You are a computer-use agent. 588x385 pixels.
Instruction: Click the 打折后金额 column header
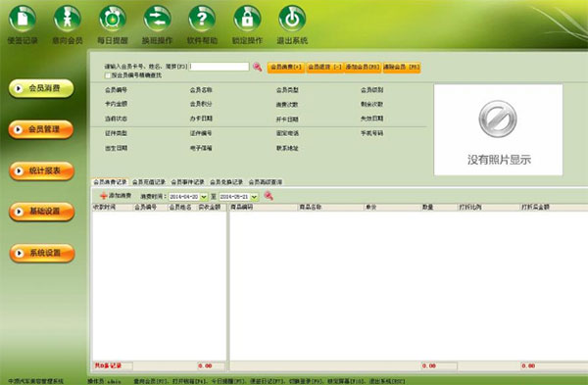point(554,207)
